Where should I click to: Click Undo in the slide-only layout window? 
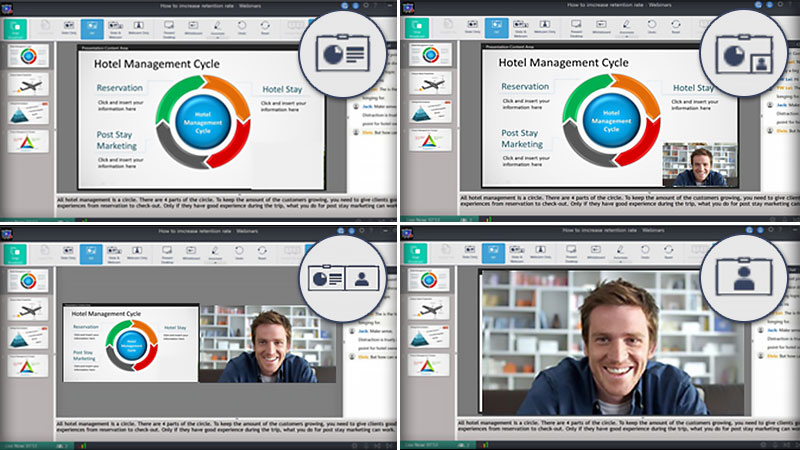pyautogui.click(x=242, y=28)
